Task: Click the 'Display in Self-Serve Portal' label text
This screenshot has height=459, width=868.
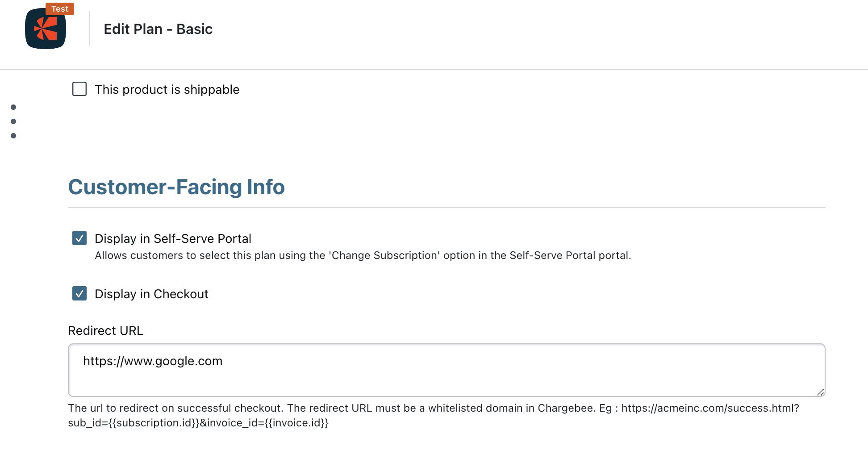Action: pyautogui.click(x=173, y=238)
